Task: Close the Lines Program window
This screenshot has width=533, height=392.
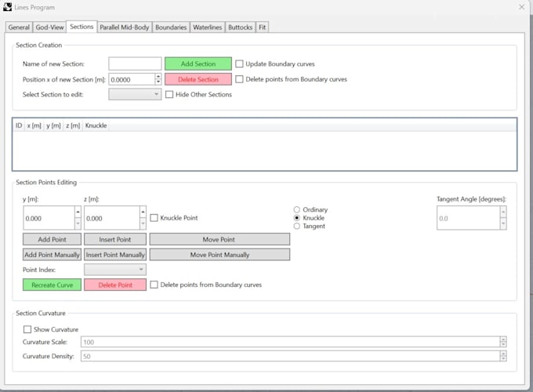Action: point(521,7)
